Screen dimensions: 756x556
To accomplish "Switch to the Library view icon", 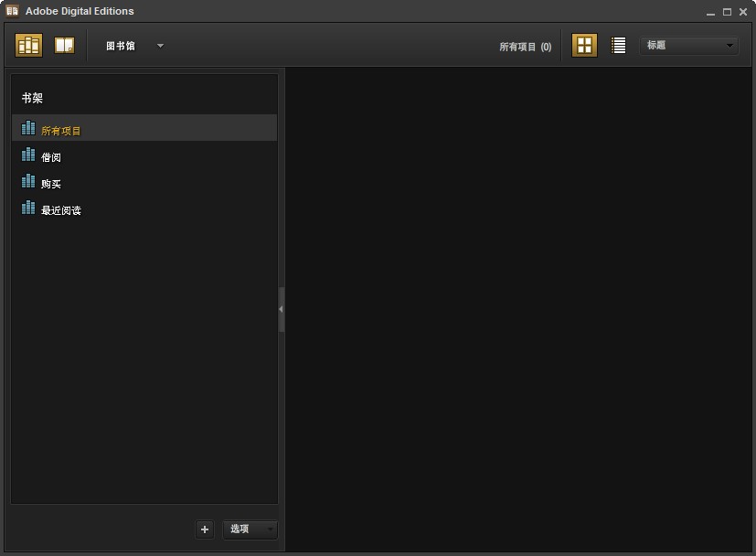I will [x=29, y=46].
